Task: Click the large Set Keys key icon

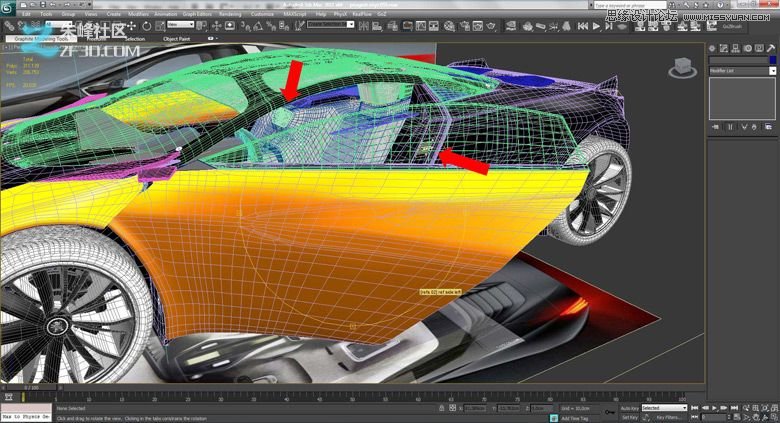Action: tap(610, 413)
